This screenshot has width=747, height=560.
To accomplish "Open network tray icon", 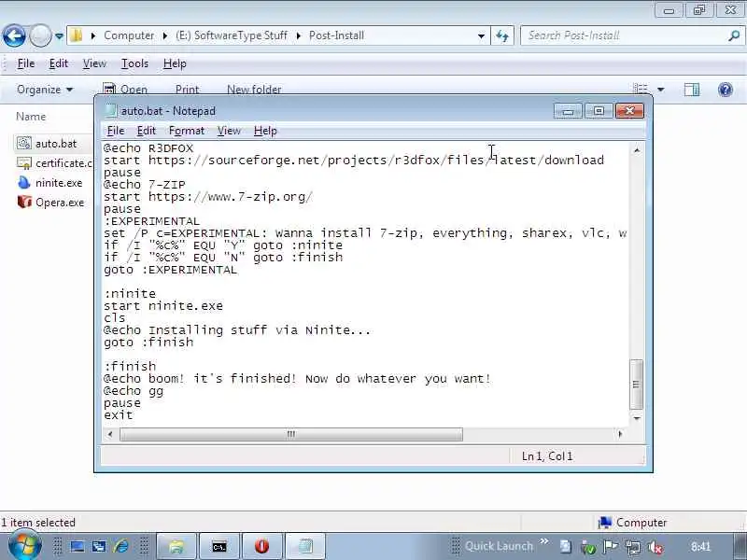I will coord(633,547).
